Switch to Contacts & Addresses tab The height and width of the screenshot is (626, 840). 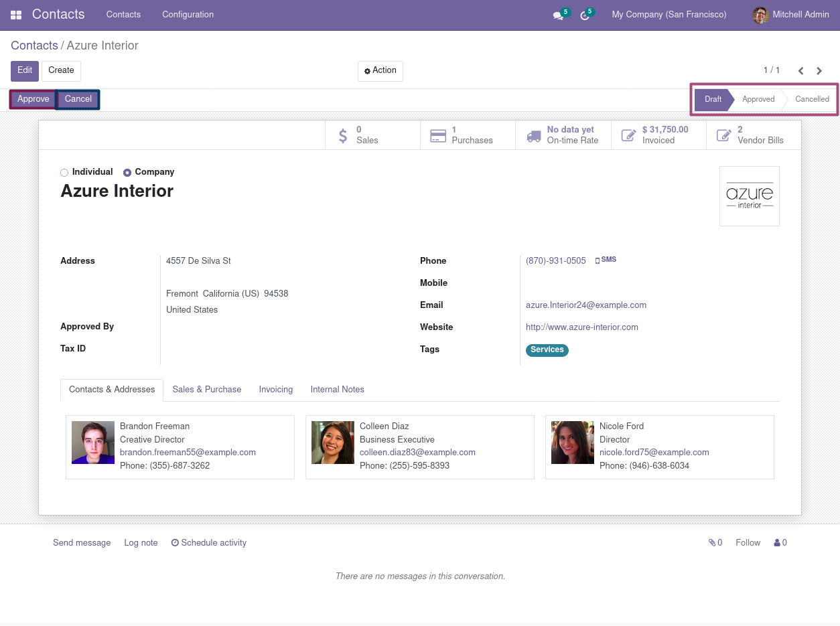[x=112, y=390]
